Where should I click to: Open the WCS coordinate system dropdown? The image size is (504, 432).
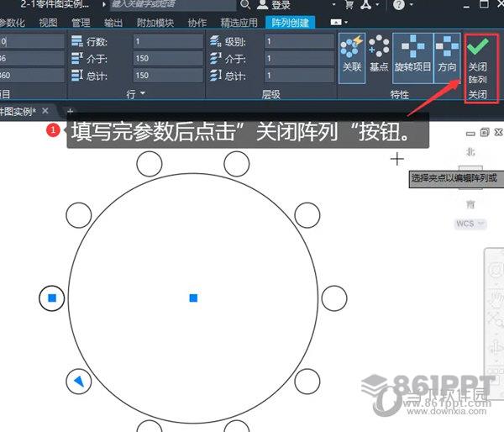coord(468,224)
